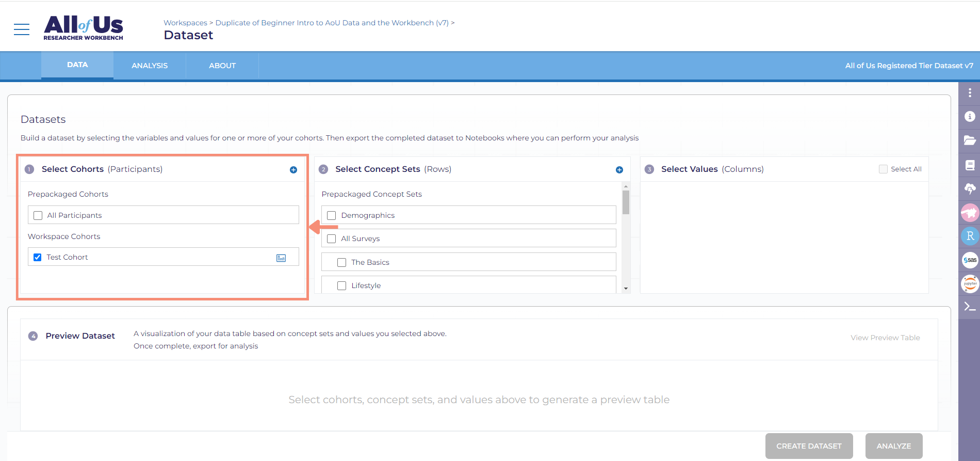The height and width of the screenshot is (461, 980).
Task: Open Duplicate of Beginner Intro workspace link
Action: coord(332,23)
